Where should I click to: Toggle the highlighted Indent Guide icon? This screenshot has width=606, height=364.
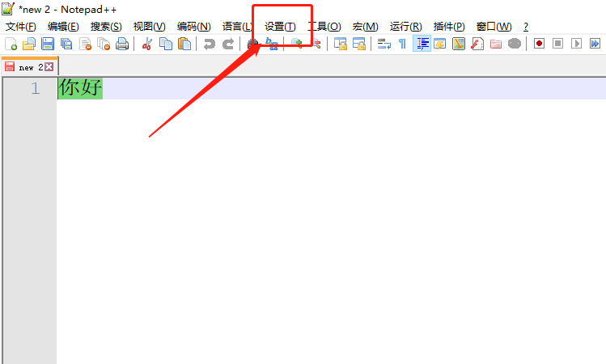[x=422, y=44]
